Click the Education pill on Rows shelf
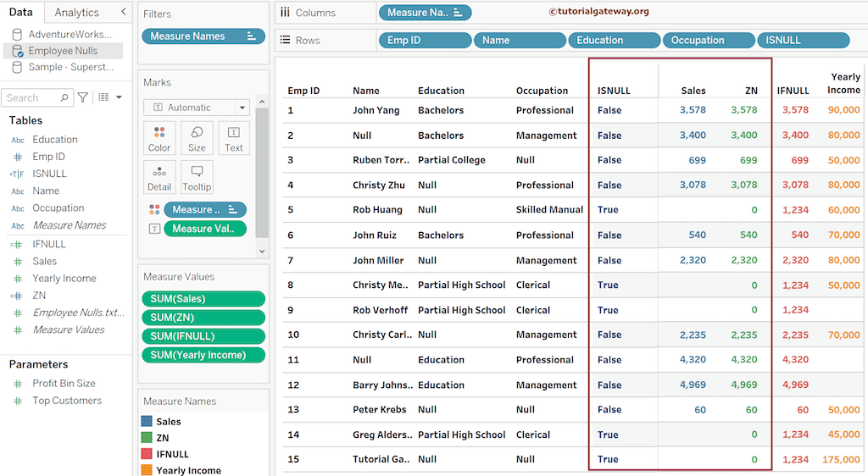The width and height of the screenshot is (868, 476). tap(615, 40)
